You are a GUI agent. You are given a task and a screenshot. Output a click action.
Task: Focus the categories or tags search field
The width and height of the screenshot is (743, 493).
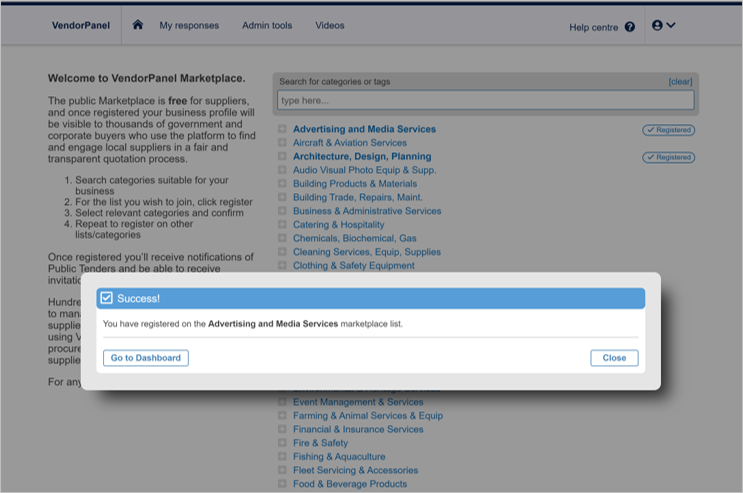click(x=486, y=100)
